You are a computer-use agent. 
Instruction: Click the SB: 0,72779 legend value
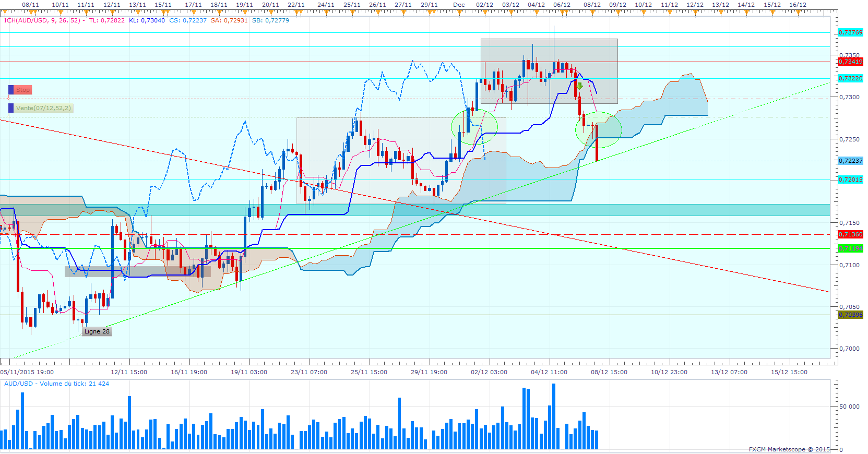270,20
